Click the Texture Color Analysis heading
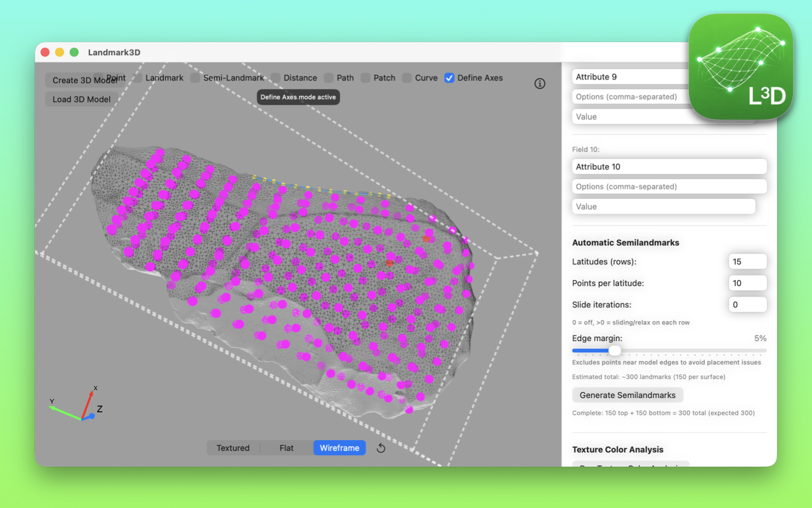 (618, 450)
